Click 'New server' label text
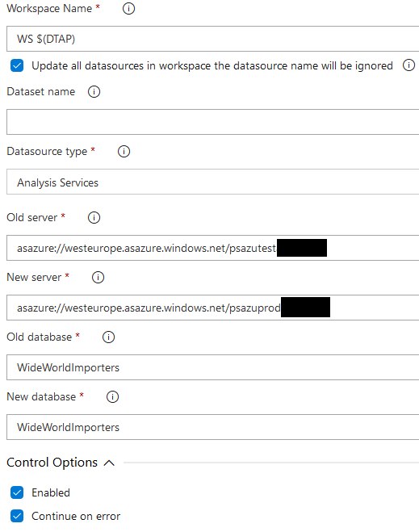Viewport: 419px width, 532px height. pos(34,277)
